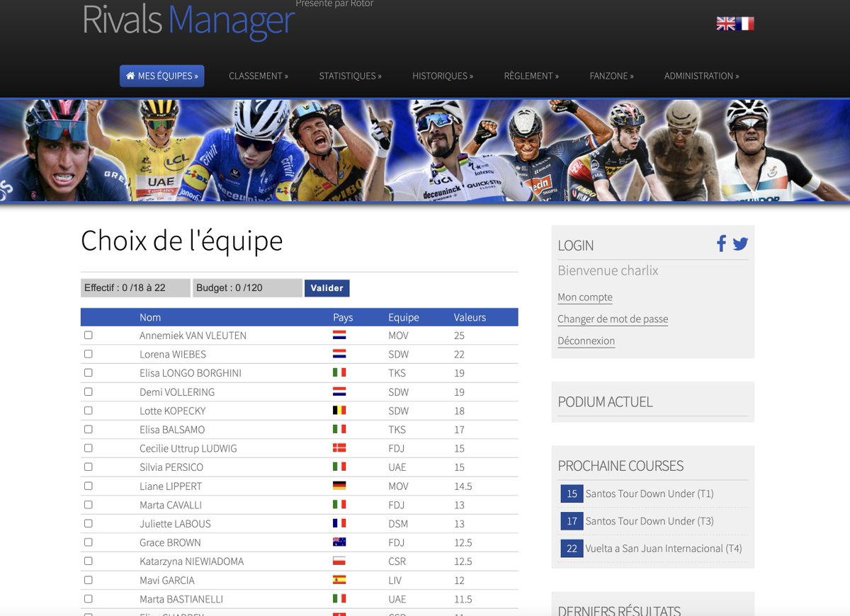
Task: Select Marta CAVALLI's checkbox
Action: point(89,505)
